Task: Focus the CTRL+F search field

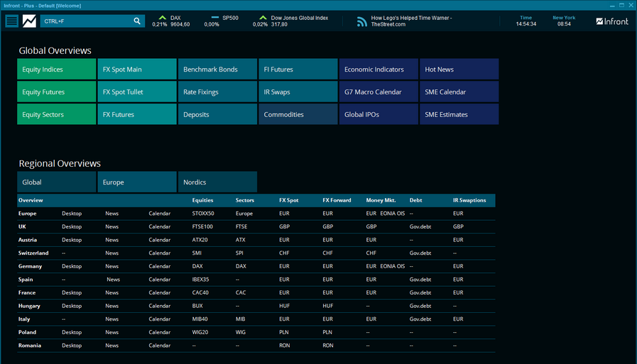Action: coord(85,21)
